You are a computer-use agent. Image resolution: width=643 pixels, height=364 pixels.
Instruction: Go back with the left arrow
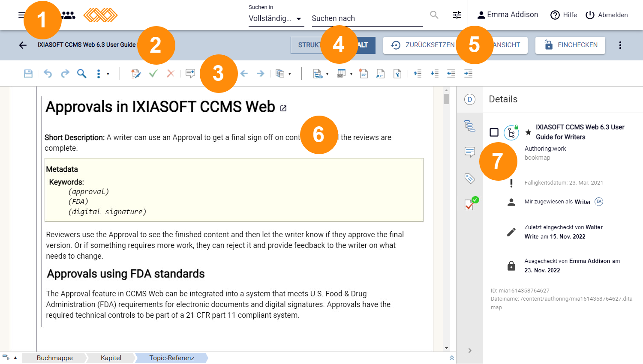23,45
